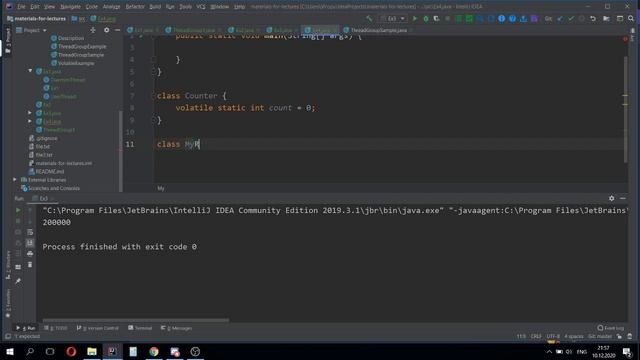The height and width of the screenshot is (360, 640).
Task: Hide Run panel using minus icon
Action: (x=623, y=198)
